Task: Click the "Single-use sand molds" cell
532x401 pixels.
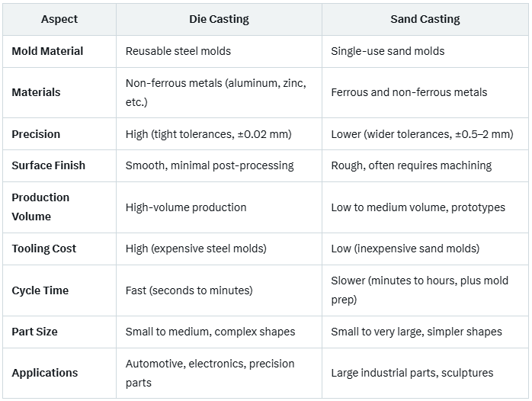Action: (387, 51)
